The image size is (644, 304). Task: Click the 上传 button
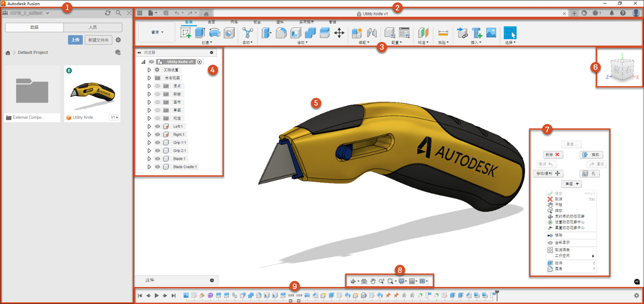(75, 40)
